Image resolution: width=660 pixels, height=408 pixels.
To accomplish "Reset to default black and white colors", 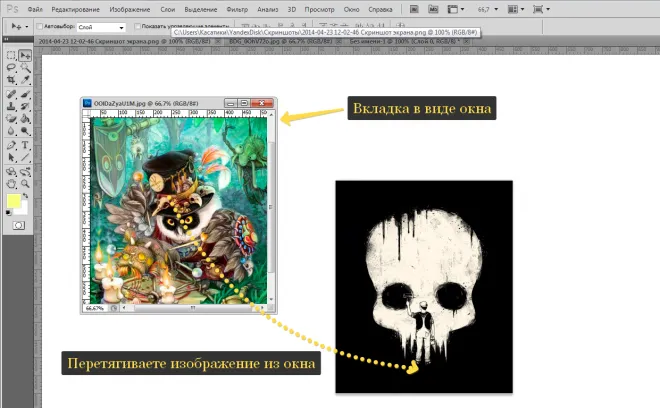I will tap(9, 213).
